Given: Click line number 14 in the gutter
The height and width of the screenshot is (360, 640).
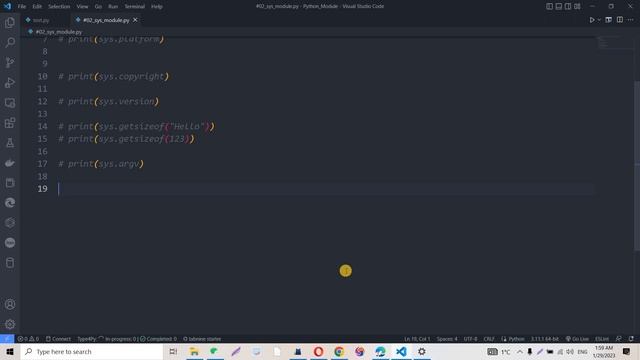Looking at the screenshot, I should [42, 127].
